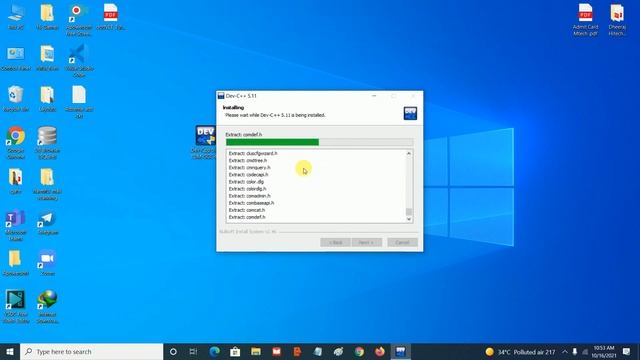Minimize the Dev-C++ 5.11 installer window
Viewport: 640px width, 360px height.
pos(374,96)
